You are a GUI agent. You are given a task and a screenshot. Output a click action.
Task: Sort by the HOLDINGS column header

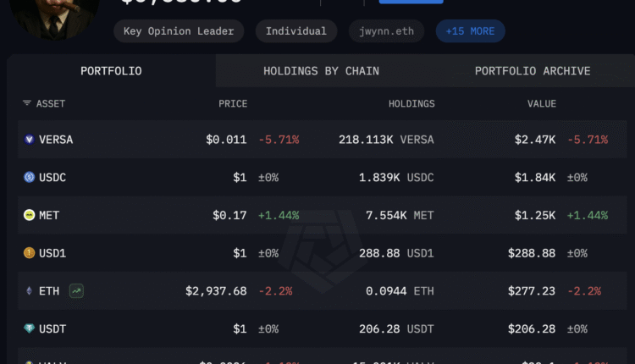coord(411,104)
